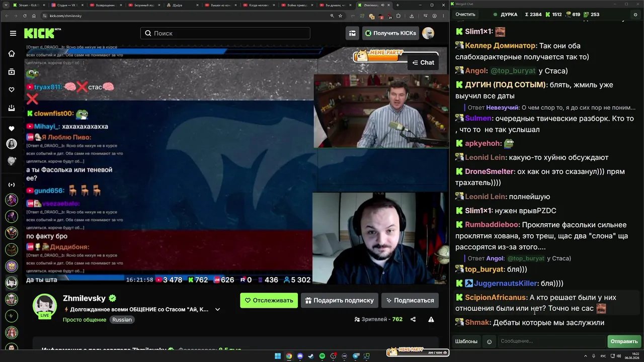Open Discord from the taskbar
Viewport: 644px width, 362px height.
(x=300, y=356)
